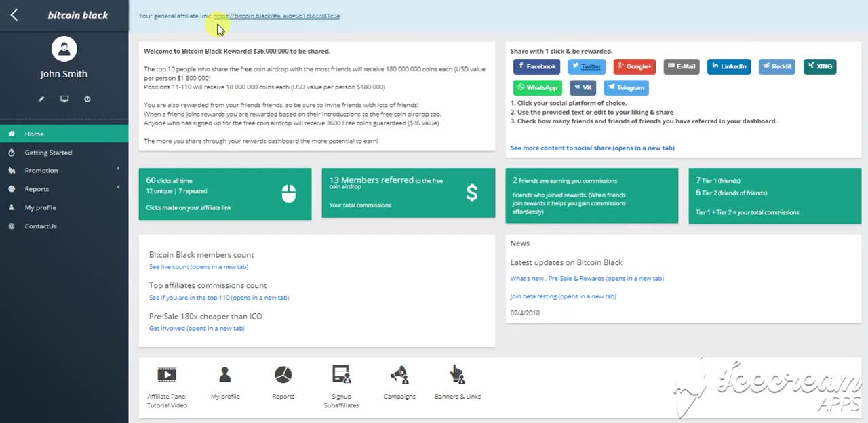Share via the VK button
This screenshot has height=423, width=868.
tap(583, 87)
